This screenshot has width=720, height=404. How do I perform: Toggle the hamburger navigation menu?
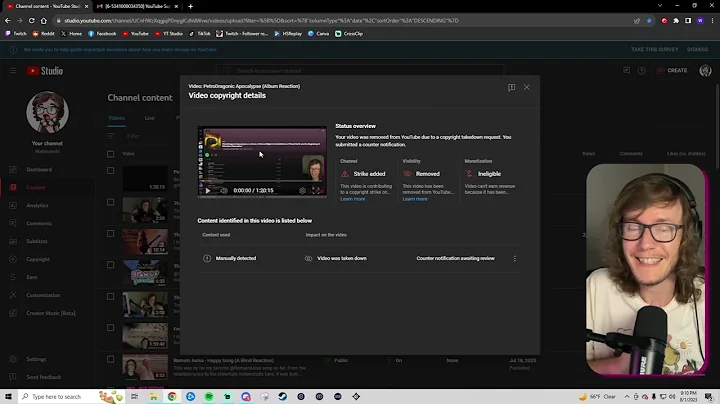(x=13, y=71)
